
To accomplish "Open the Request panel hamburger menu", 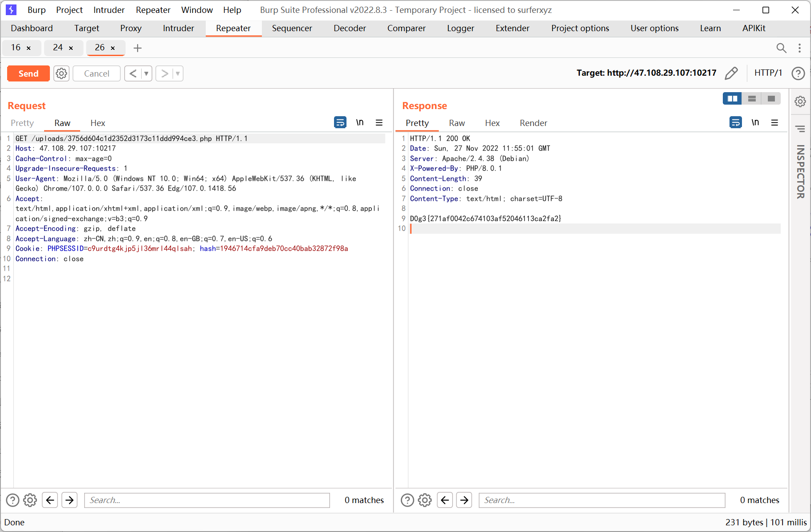I will (x=379, y=122).
